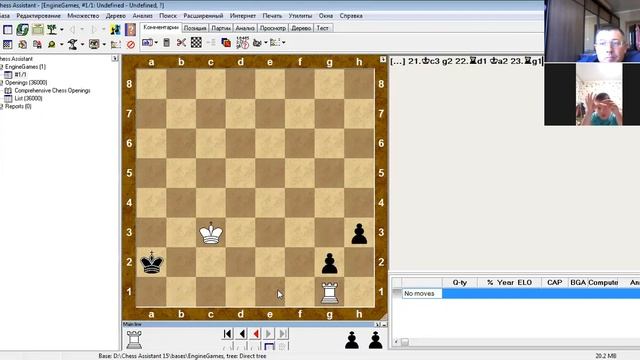
Task: Open the Печать menu
Action: pos(272,16)
